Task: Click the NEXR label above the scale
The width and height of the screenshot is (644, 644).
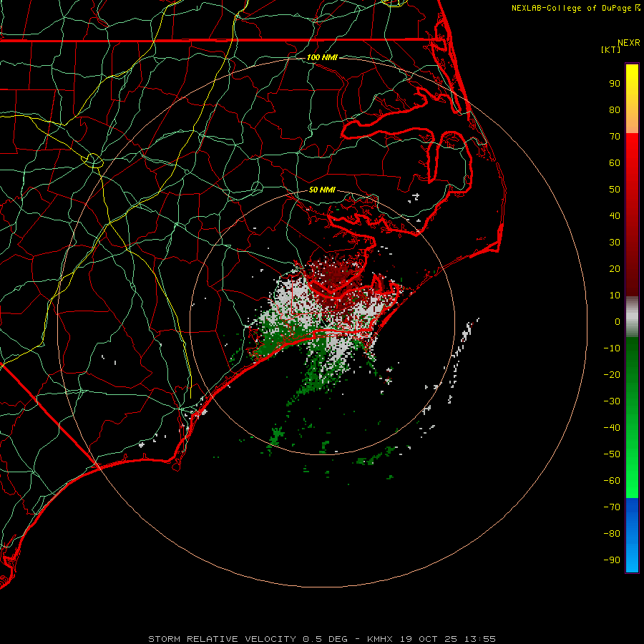Action: click(x=629, y=43)
